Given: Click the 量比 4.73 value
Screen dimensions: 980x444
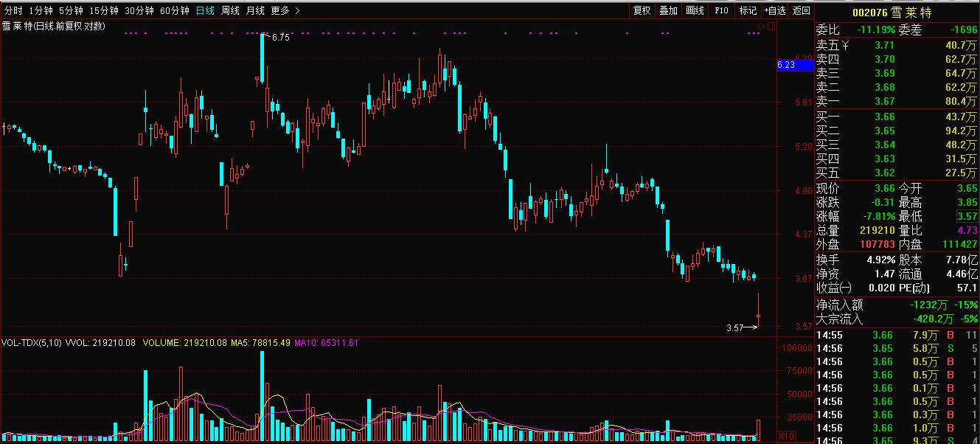Looking at the screenshot, I should 966,230.
